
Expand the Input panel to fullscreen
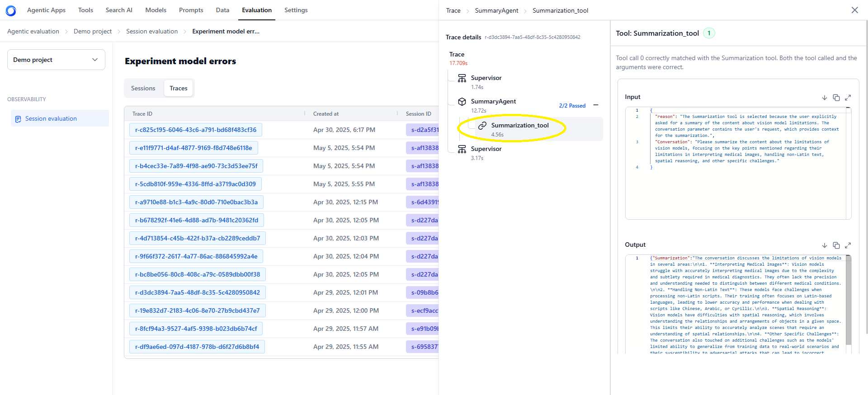(848, 98)
